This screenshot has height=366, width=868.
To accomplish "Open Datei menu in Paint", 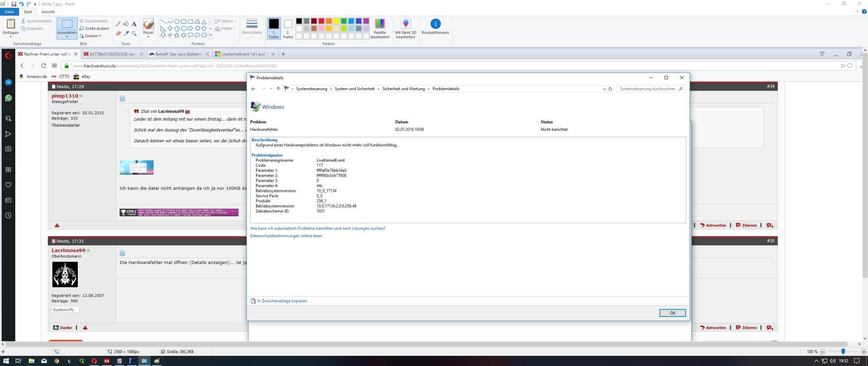I will [9, 12].
